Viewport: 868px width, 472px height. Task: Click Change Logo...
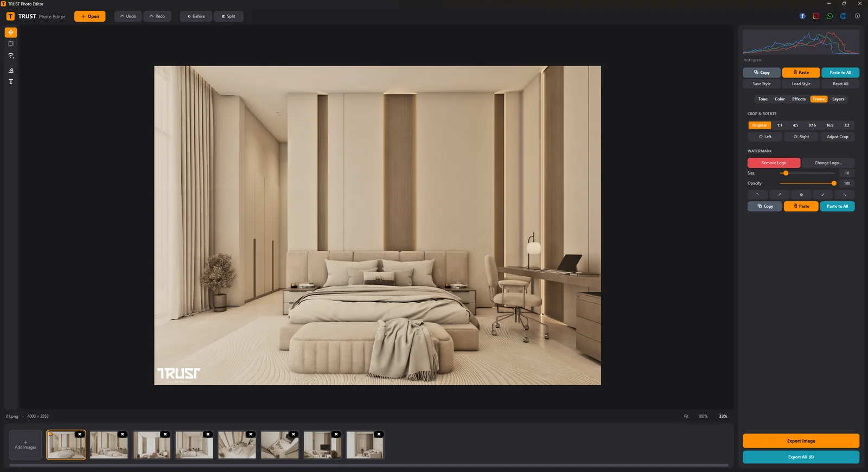[x=828, y=163]
